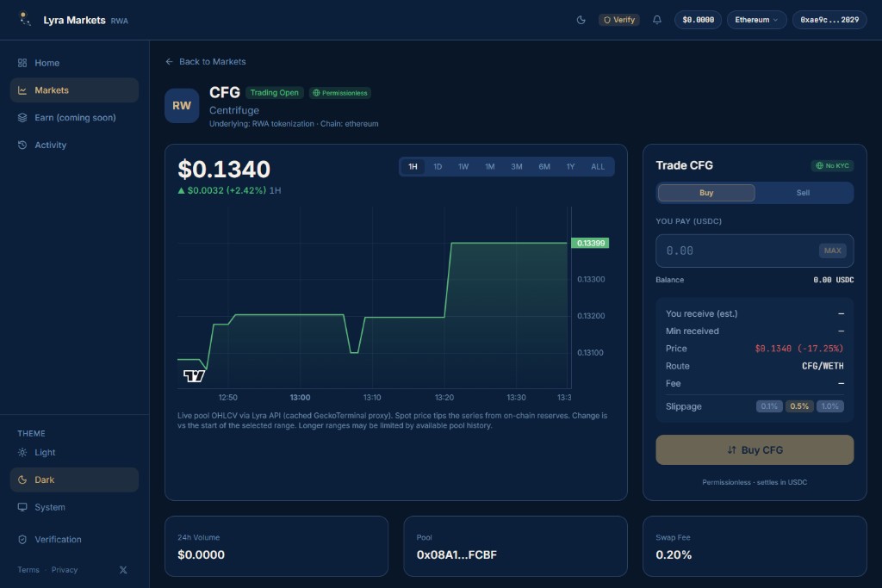Toggle dark mode moon icon in header
Screen dimensions: 882x588
[x=581, y=20]
